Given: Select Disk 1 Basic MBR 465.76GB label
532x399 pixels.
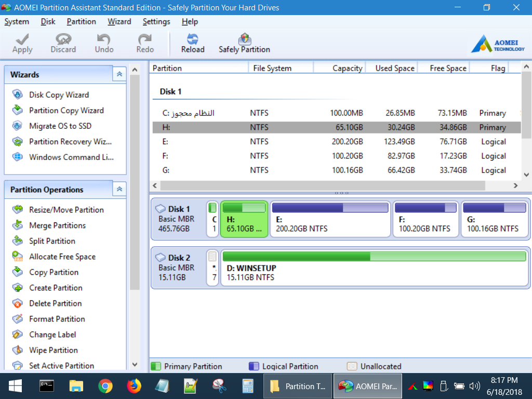Looking at the screenshot, I should pyautogui.click(x=178, y=219).
